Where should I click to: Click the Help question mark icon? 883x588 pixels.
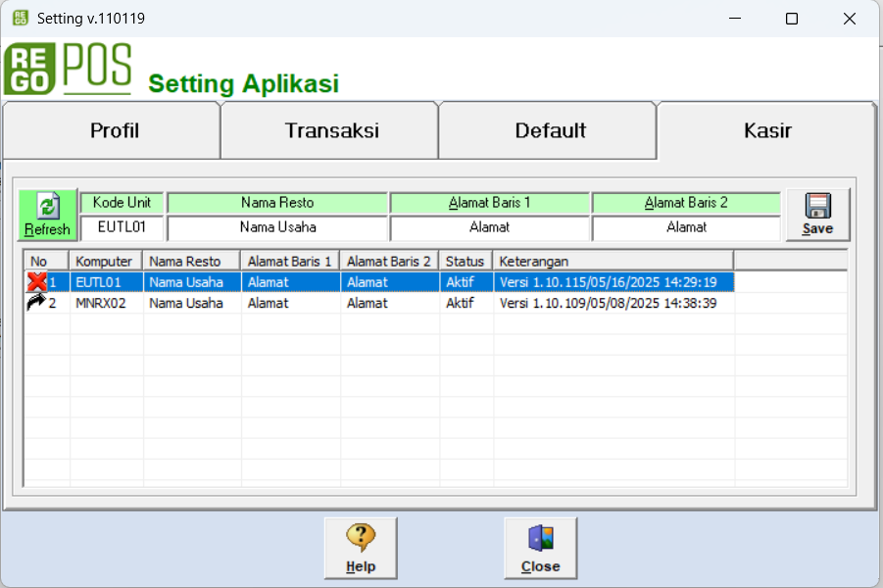pos(361,548)
